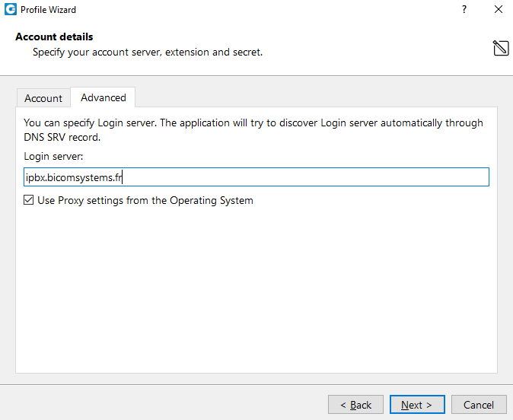Close the Profile Wizard window
Viewport: 513px width, 420px height.
click(499, 9)
